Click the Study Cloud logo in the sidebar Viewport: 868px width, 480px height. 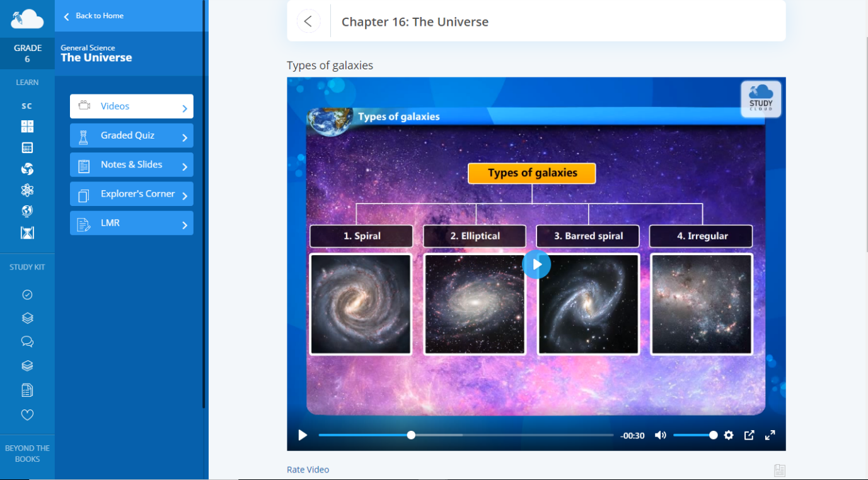(27, 19)
